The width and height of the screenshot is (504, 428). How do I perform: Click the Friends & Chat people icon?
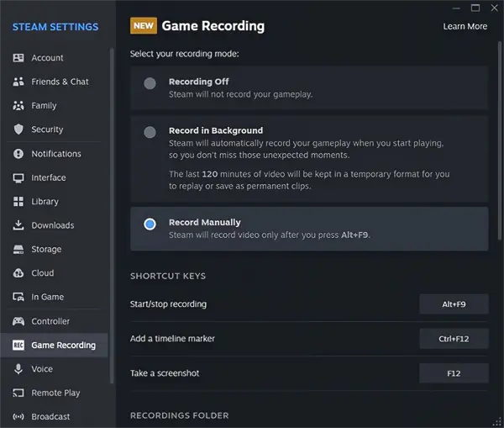pyautogui.click(x=18, y=82)
